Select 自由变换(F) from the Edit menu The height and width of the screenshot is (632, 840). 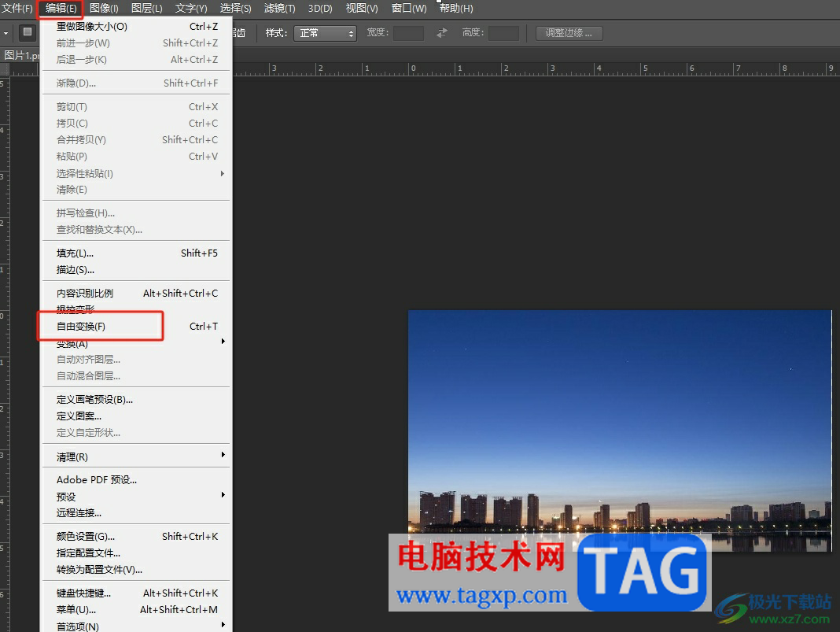point(81,326)
